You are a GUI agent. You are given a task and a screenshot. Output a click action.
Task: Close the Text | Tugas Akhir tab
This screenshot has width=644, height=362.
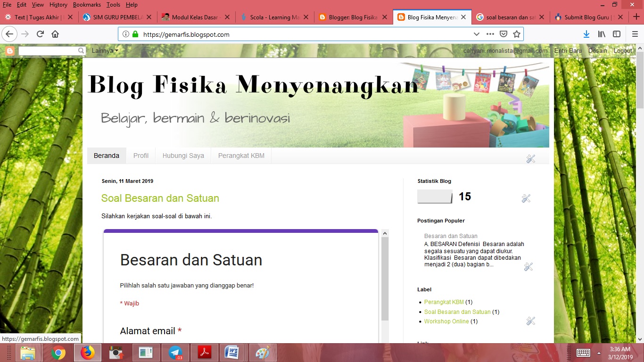click(x=70, y=17)
